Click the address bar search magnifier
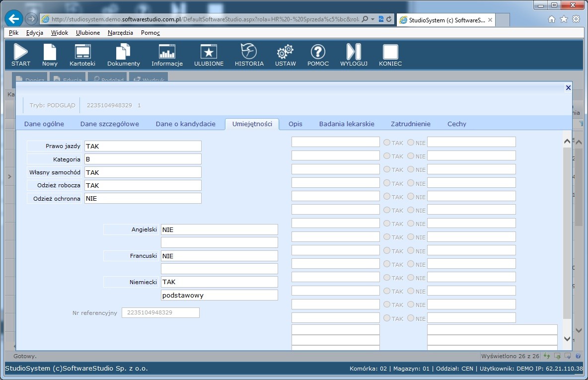This screenshot has width=588, height=380. click(x=365, y=19)
